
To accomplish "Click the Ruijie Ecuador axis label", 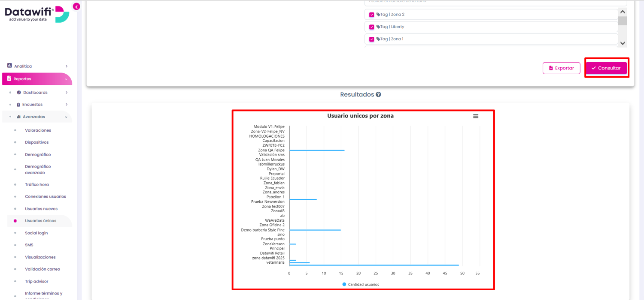I will [272, 178].
